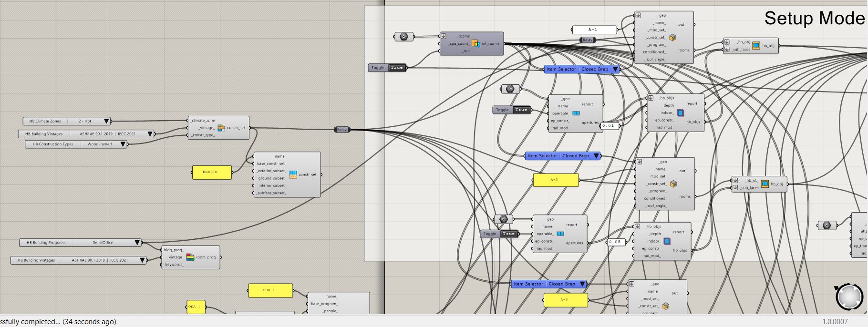Click the navigation compass widget at bottom-right
The height and width of the screenshot is (327, 868).
849,296
